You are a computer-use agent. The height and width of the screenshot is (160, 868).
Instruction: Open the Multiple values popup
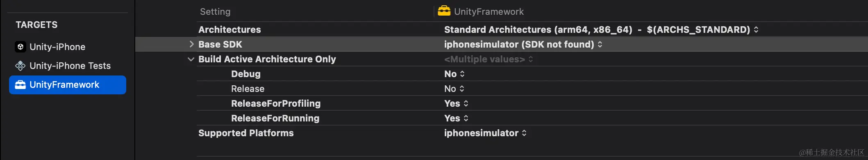click(x=489, y=59)
